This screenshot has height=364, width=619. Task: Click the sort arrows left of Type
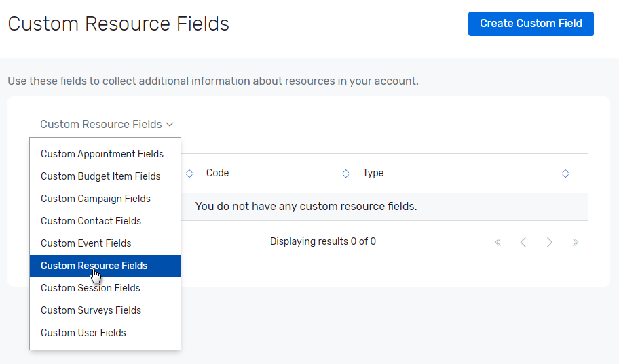[346, 174]
